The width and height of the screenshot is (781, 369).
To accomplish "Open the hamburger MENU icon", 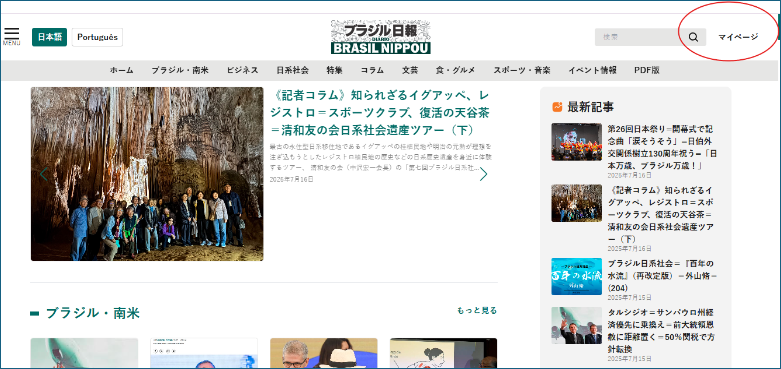I will [x=11, y=35].
